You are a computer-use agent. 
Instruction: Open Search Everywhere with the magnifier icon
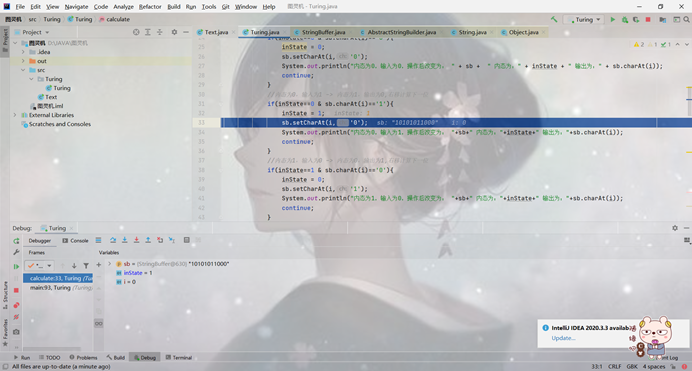click(686, 19)
